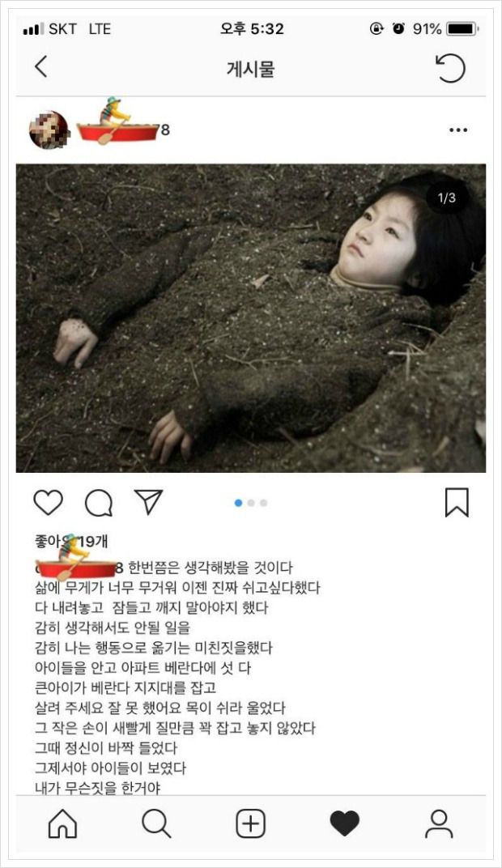This screenshot has width=502, height=868.
Task: Tap the back arrow in header
Action: (x=41, y=67)
